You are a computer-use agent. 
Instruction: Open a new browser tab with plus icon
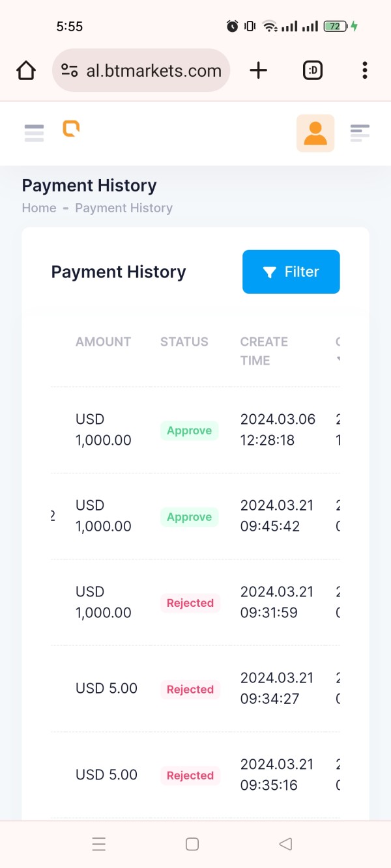(x=259, y=70)
